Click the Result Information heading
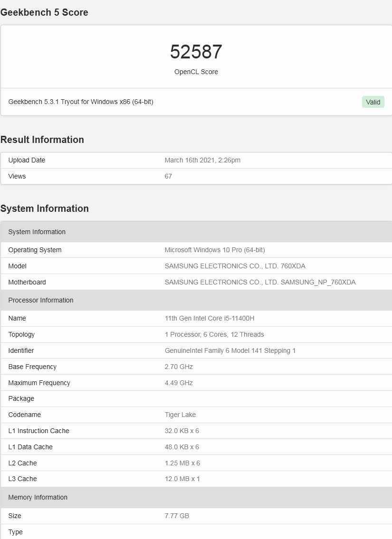Image resolution: width=392 pixels, height=539 pixels. [42, 140]
